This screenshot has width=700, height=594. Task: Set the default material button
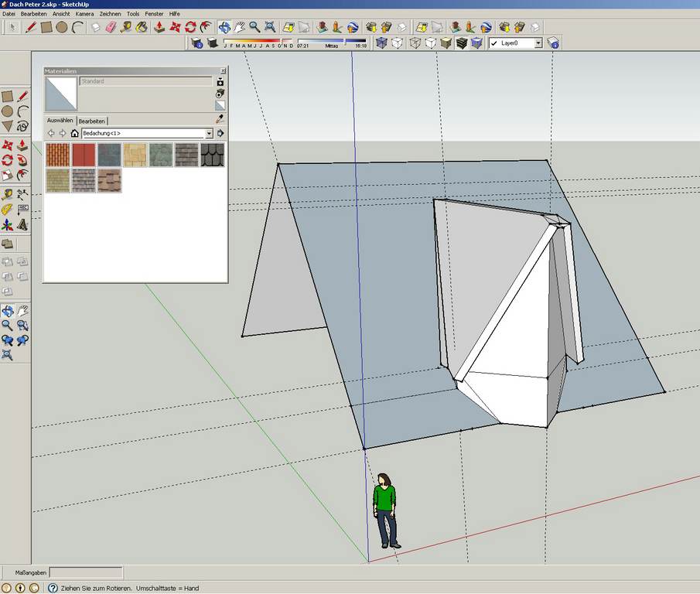point(220,105)
